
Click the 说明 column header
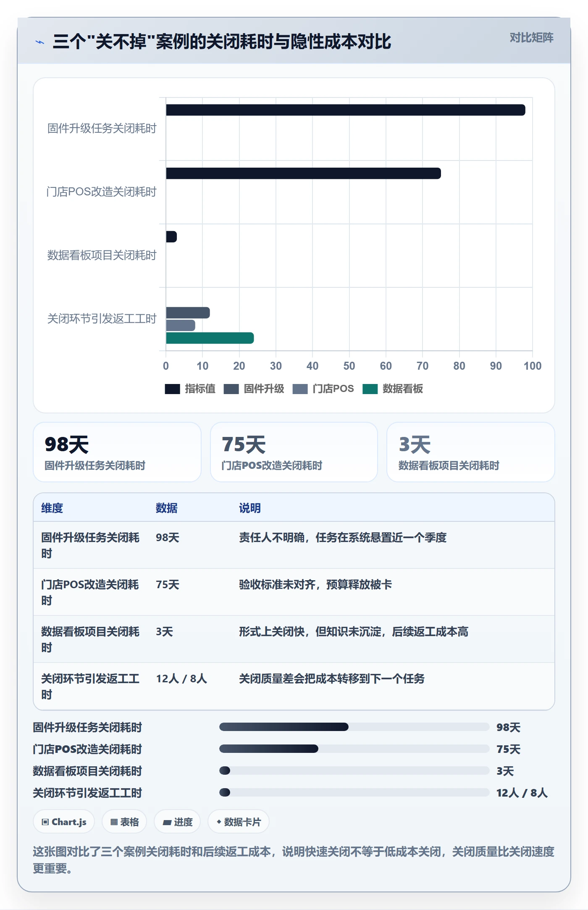pos(250,508)
